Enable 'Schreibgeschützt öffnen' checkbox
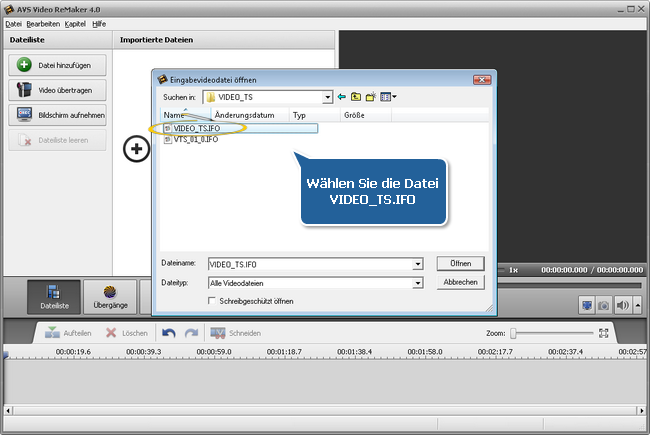The height and width of the screenshot is (435, 650). click(212, 301)
